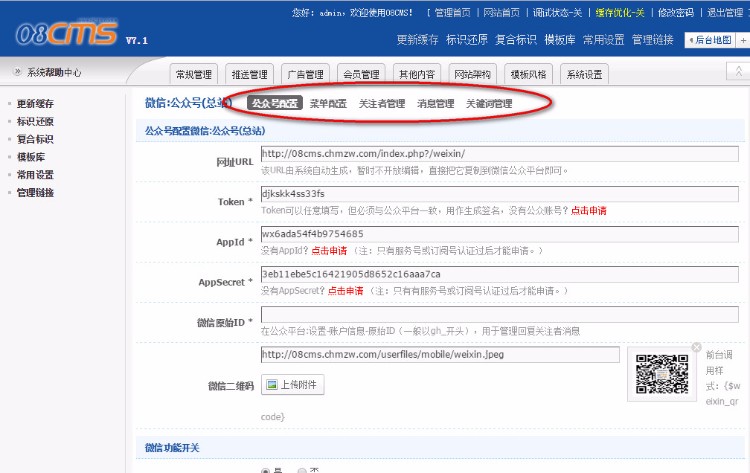Click 退出管理 to log out
This screenshot has width=750, height=473.
725,13
